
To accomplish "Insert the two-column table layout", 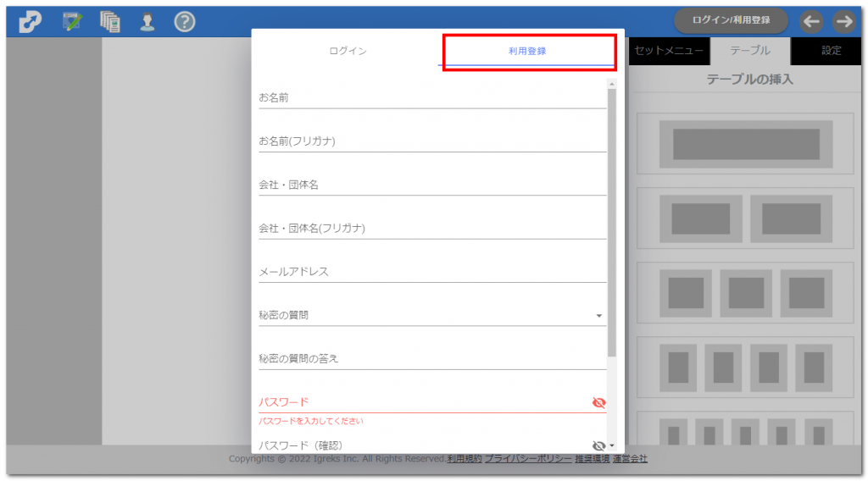I will click(x=746, y=218).
